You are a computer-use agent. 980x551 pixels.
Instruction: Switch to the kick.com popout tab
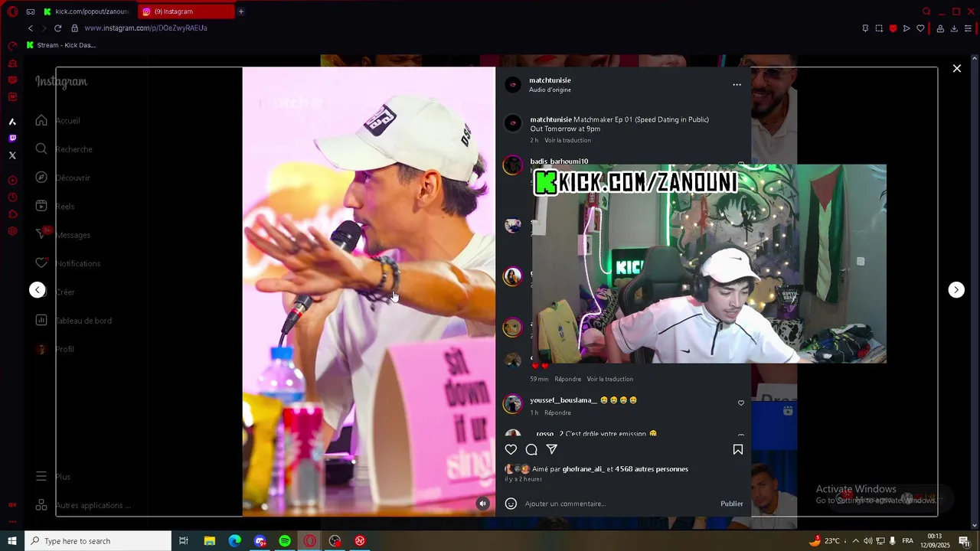click(87, 11)
